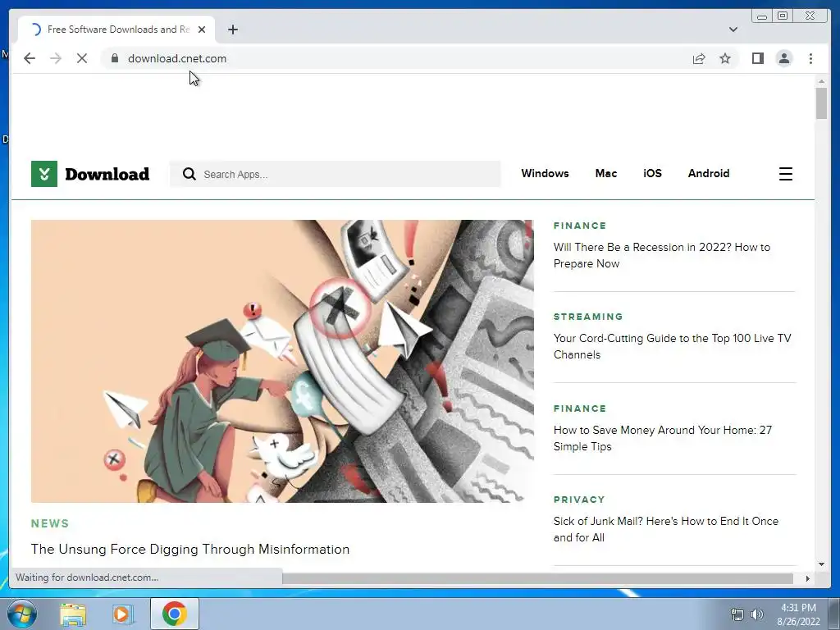Screen dimensions: 840x630
Task: Click the NEWS category label
Action: (x=50, y=523)
